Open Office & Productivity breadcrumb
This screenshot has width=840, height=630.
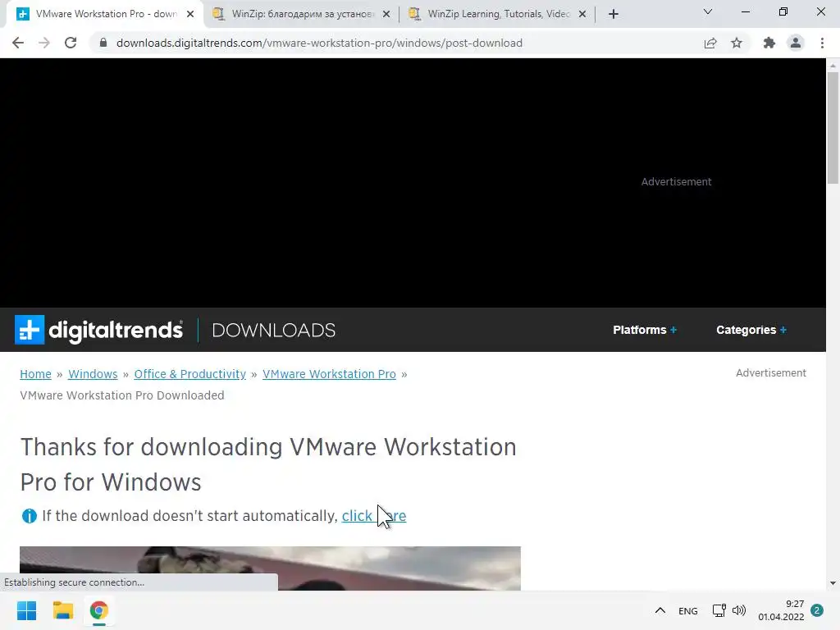[189, 374]
